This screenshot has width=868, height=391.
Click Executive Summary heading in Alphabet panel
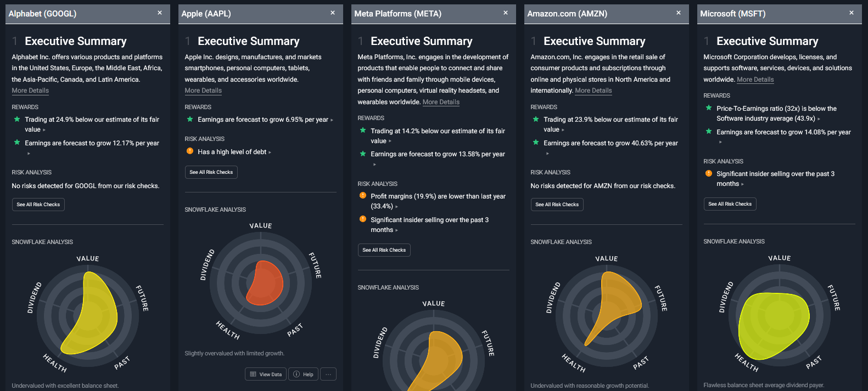(76, 41)
